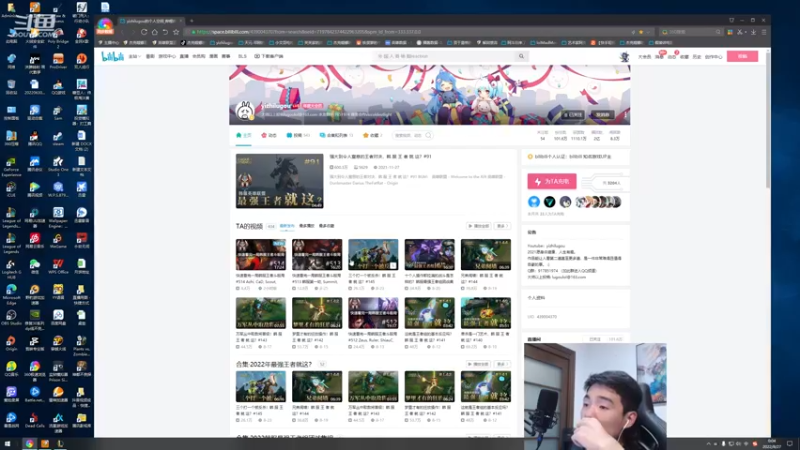Image resolution: width=800 pixels, height=450 pixels.
Task: Switch to the 投稿 uploads tab
Action: pos(298,135)
